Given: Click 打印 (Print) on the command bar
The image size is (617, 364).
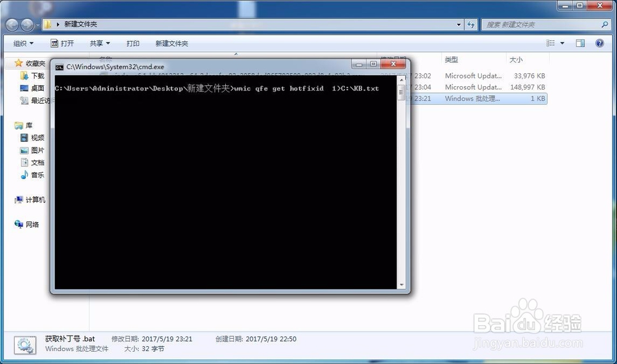Looking at the screenshot, I should point(133,43).
